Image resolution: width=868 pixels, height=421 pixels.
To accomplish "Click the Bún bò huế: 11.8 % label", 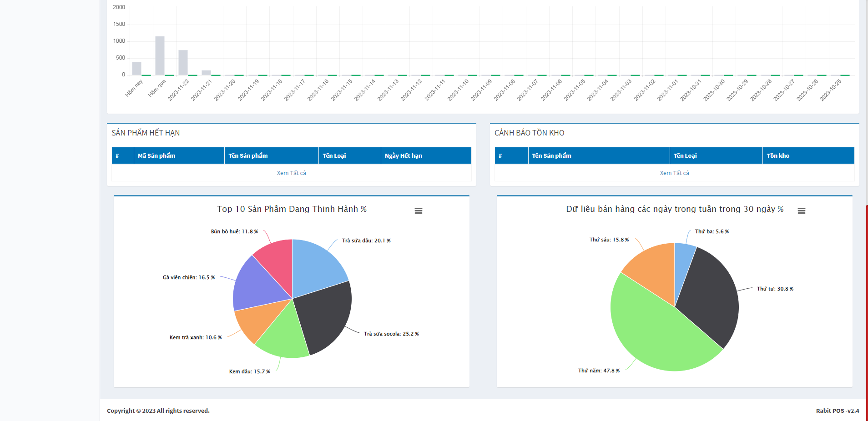I will [x=234, y=231].
